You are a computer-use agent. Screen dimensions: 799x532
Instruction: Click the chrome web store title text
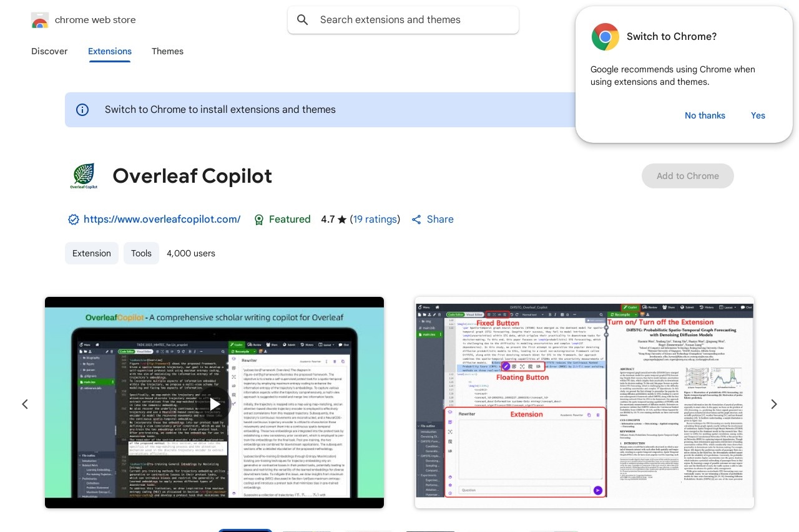95,20
